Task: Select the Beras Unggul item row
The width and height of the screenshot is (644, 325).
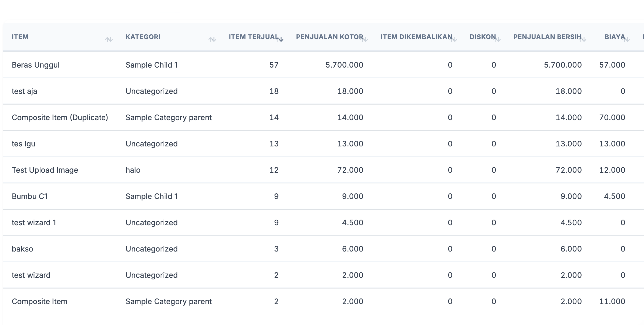Action: (x=36, y=65)
